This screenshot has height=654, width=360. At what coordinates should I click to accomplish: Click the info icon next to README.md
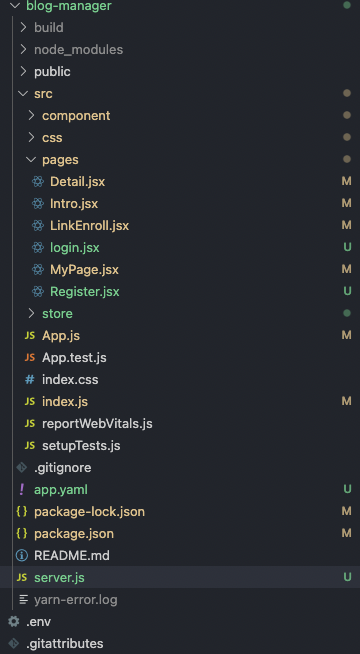[22, 556]
